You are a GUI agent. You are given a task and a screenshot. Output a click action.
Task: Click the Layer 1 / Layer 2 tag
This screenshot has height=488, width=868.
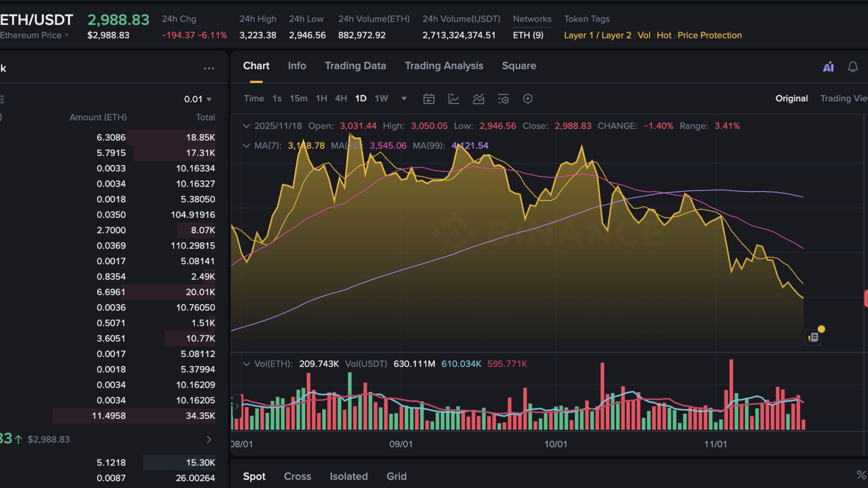click(x=597, y=35)
